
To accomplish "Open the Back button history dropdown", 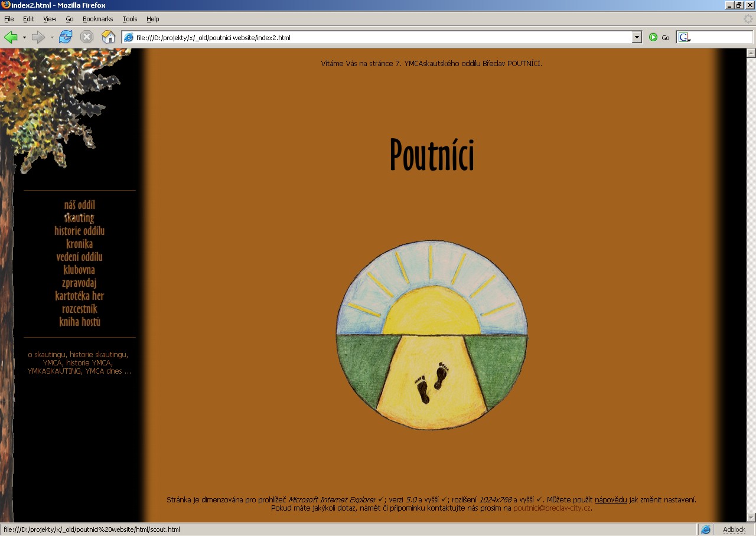I will coord(24,38).
